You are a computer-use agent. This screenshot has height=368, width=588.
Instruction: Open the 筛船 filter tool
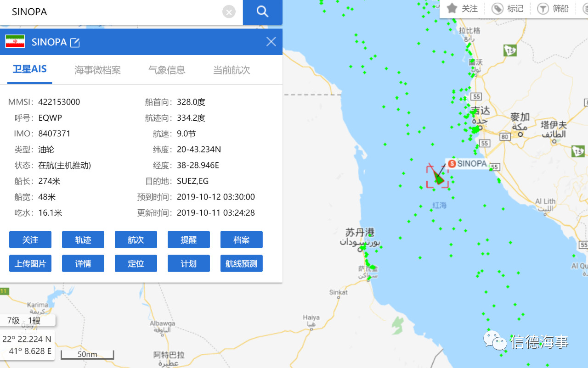554,8
